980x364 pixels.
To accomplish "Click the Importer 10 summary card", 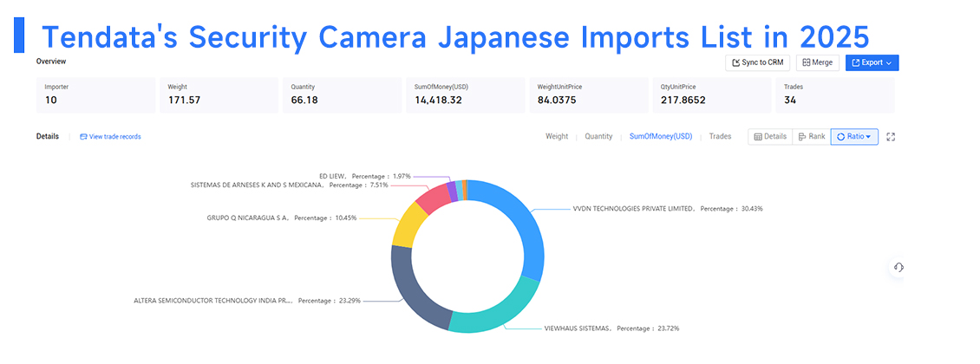I will (95, 95).
